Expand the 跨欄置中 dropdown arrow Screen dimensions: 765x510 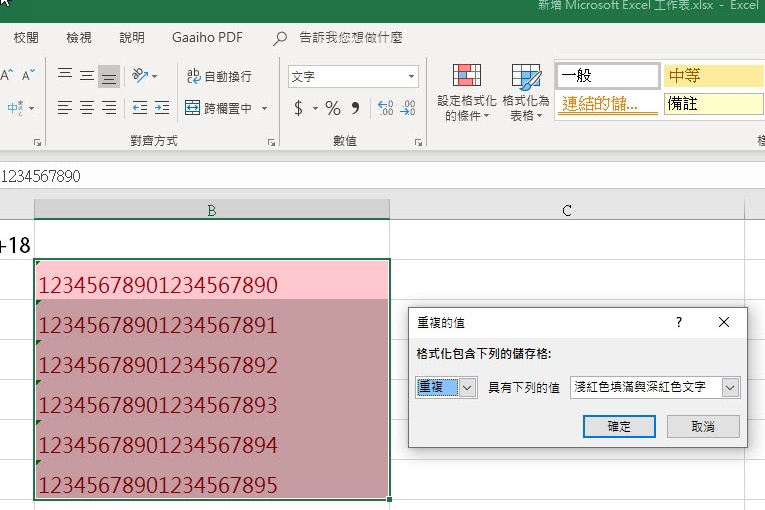264,108
